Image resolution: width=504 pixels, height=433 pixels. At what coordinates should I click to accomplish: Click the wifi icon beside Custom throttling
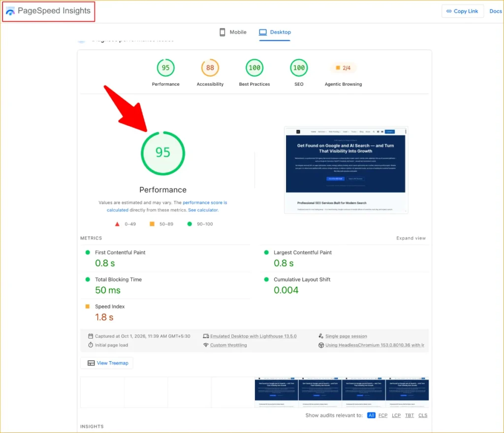coord(206,345)
